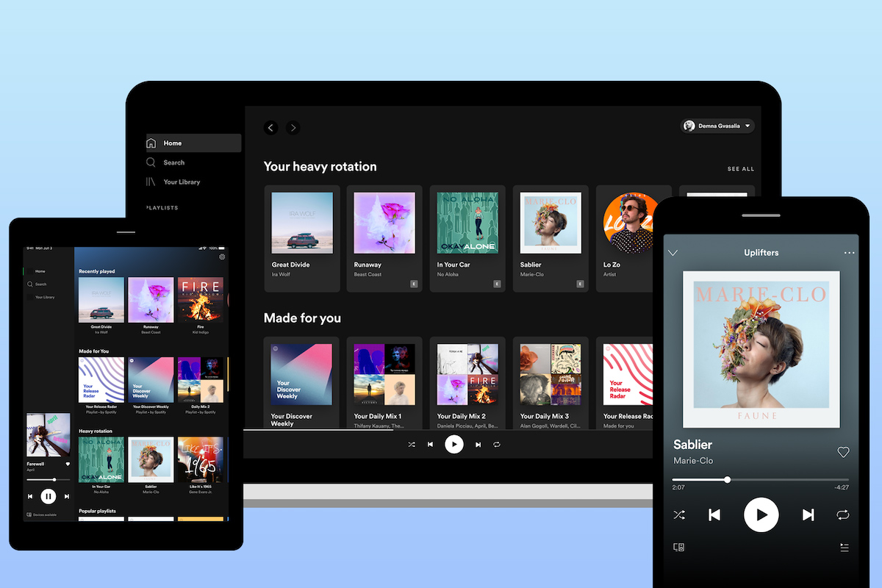The height and width of the screenshot is (588, 882).
Task: Open Runaway on tablet Recently played
Action: pos(151,305)
